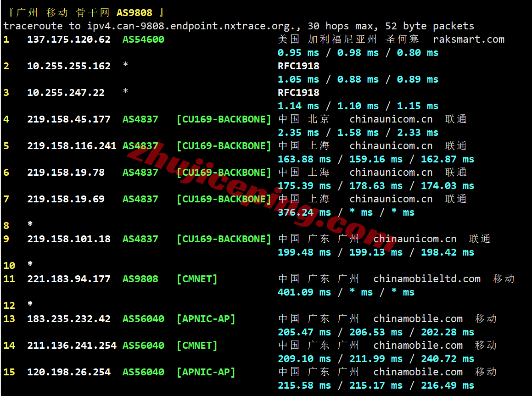Click the final hop IP 120.198.26.254
This screenshot has width=532, height=396.
tap(69, 372)
